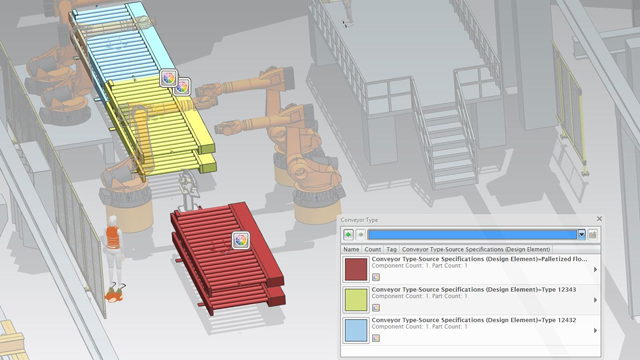Select the Type 12432 specification row text
This screenshot has width=640, height=360.
[474, 320]
